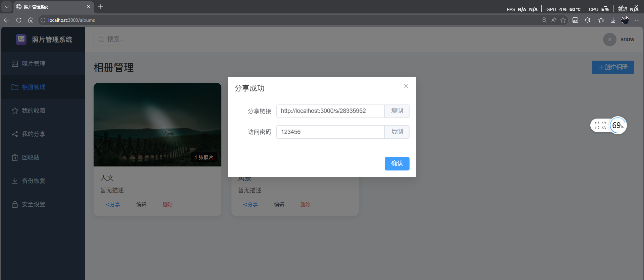Open browser extensions puzzle icon
The image size is (644, 280).
tap(587, 20)
